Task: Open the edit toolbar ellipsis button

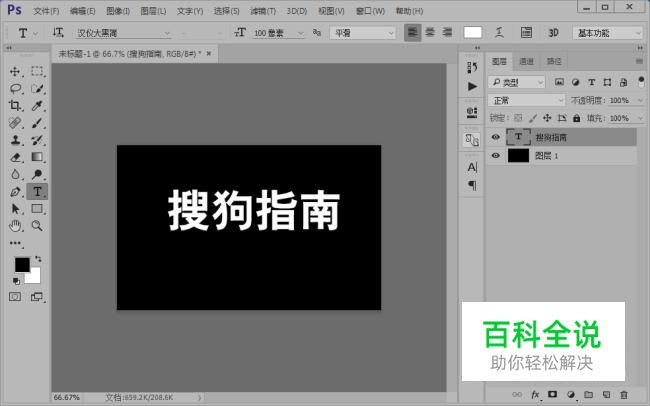Action: coord(15,243)
